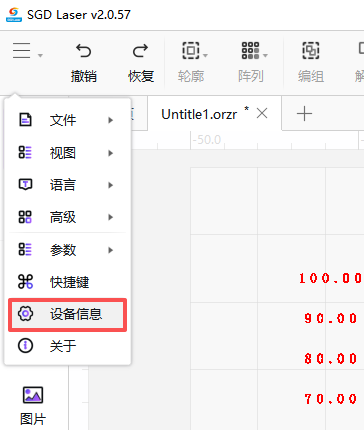Viewport: 364px width, 430px height.
Task: Expand the 语言 submenu arrow
Action: pyautogui.click(x=111, y=185)
